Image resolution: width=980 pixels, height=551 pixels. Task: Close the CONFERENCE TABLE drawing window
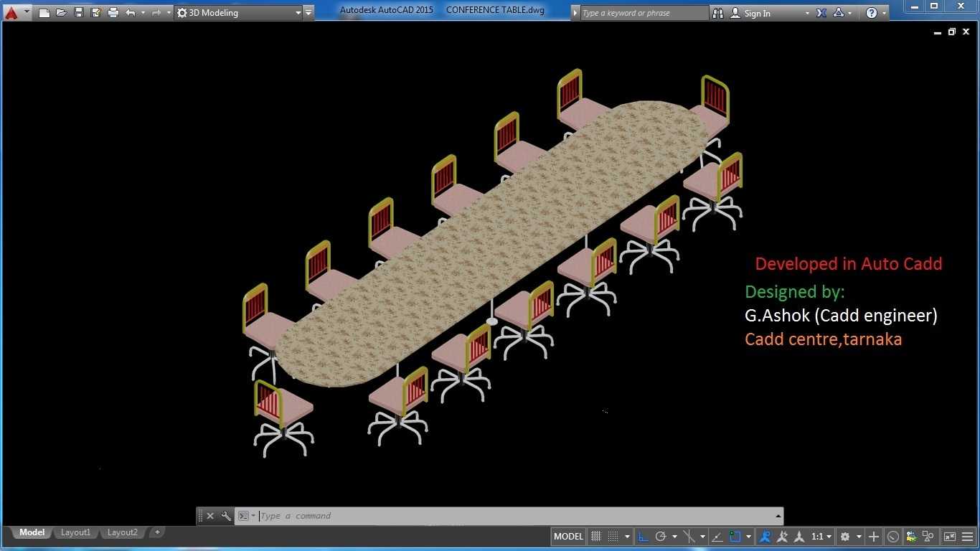966,32
